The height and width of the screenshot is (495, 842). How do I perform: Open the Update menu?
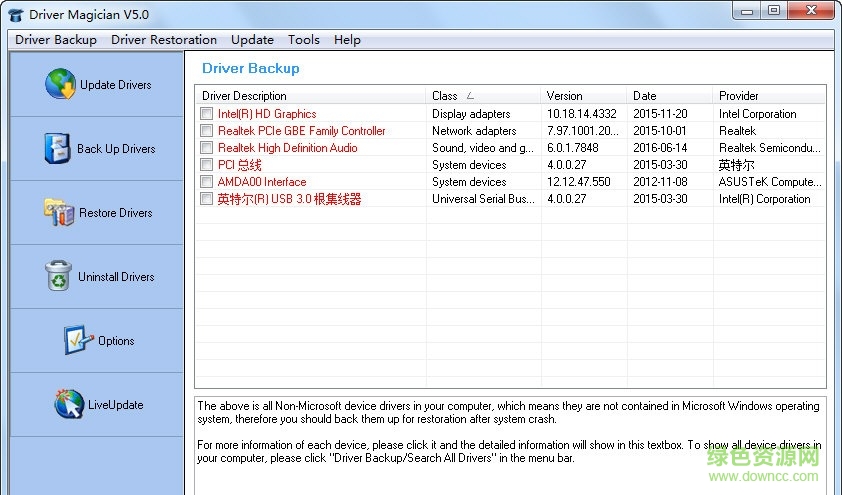point(252,40)
